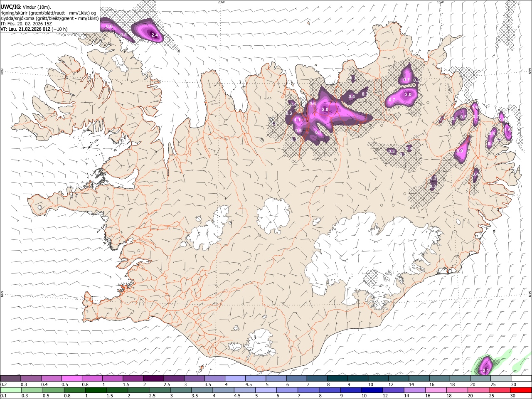
Task: Click the 1.1 snowfall value label
Action: point(298,120)
